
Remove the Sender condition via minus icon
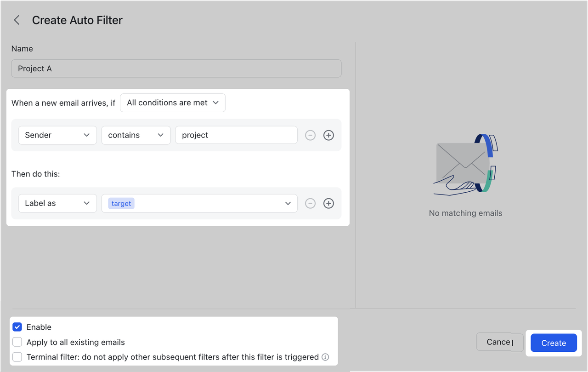310,135
